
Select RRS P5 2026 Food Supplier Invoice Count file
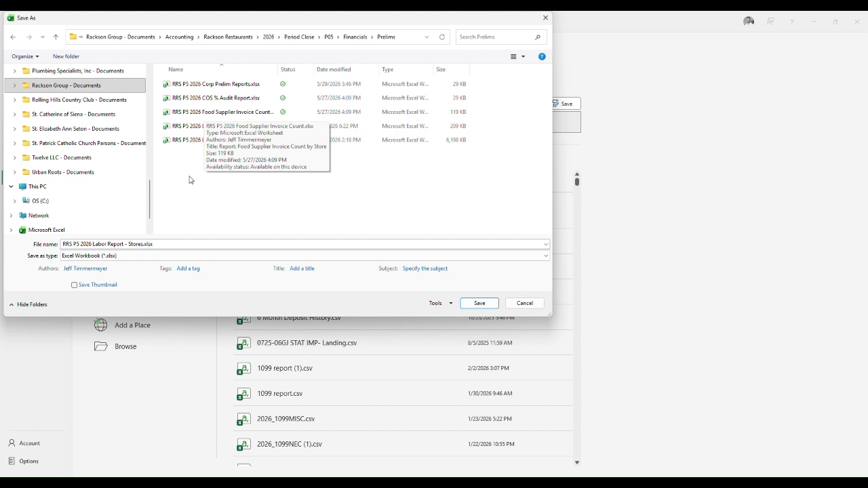tap(222, 112)
